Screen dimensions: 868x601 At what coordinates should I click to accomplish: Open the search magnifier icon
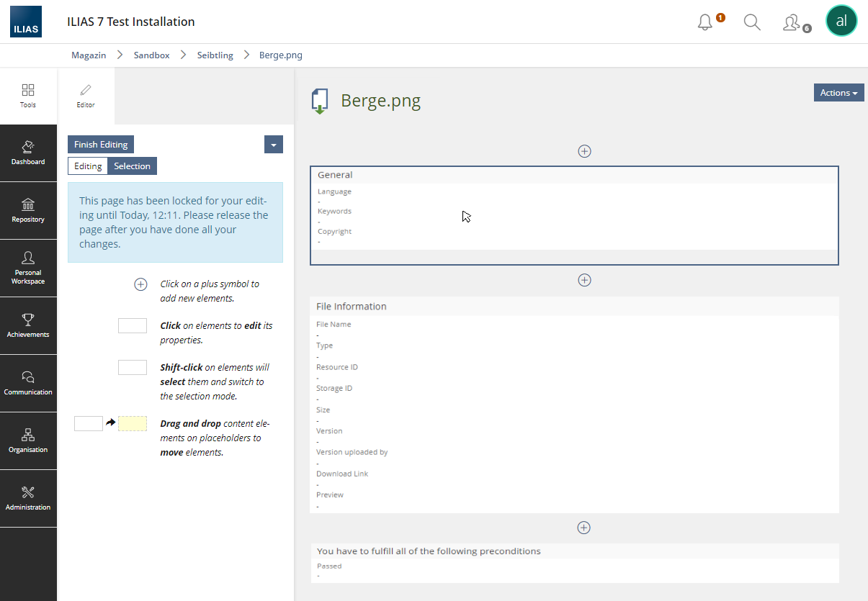751,22
